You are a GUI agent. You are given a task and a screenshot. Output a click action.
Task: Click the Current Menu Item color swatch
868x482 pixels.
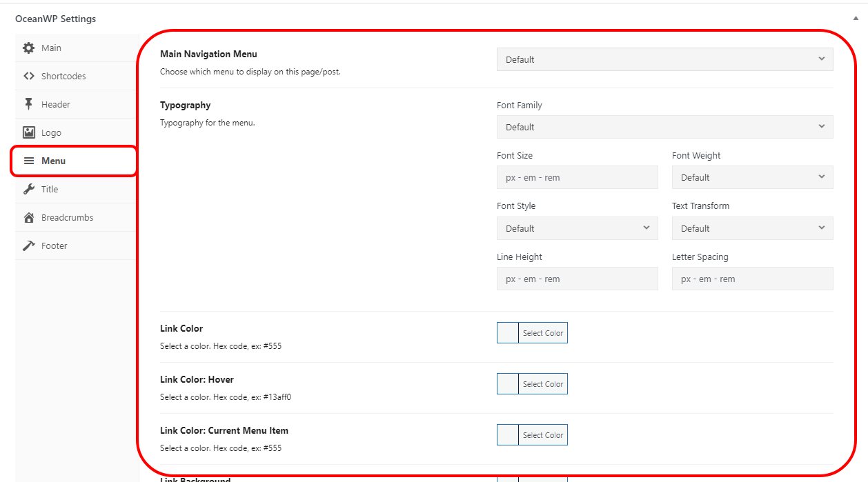508,435
